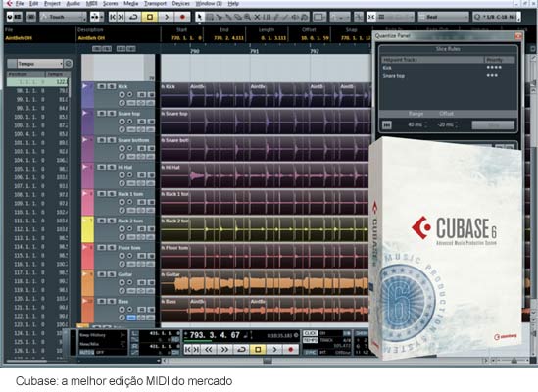This screenshot has height=392, width=538.
Task: Open the quantize preset dropdown in toolbar
Action: point(497,17)
